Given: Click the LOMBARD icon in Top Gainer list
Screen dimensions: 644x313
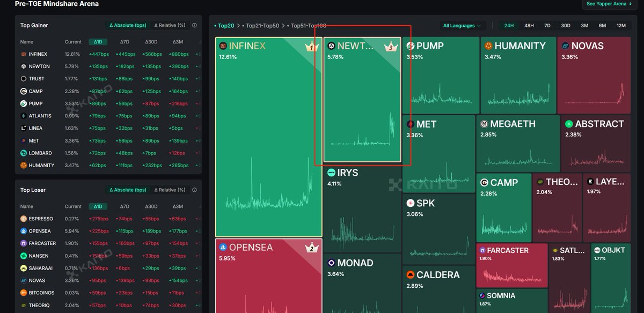Looking at the screenshot, I should (24, 153).
